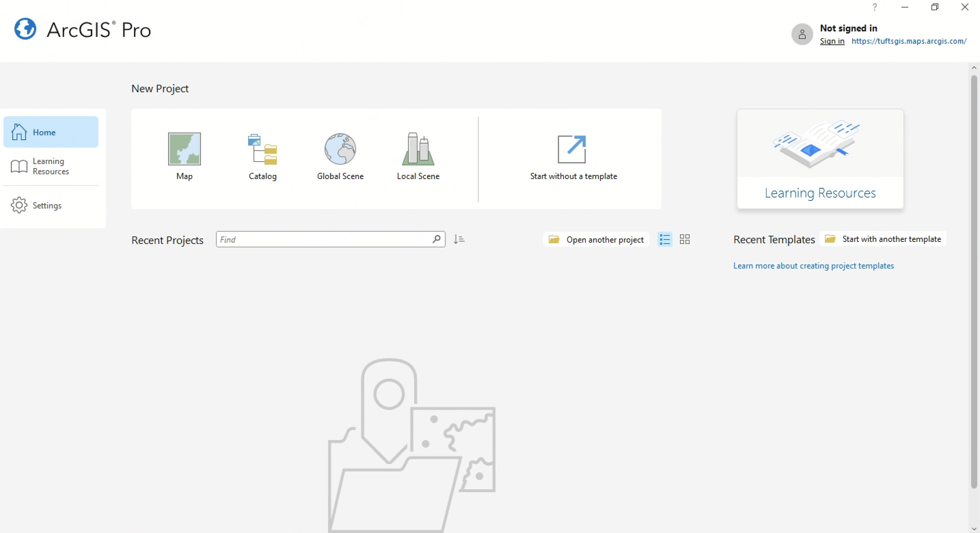Click the search magnifier in Find box
980x533 pixels.
[436, 239]
